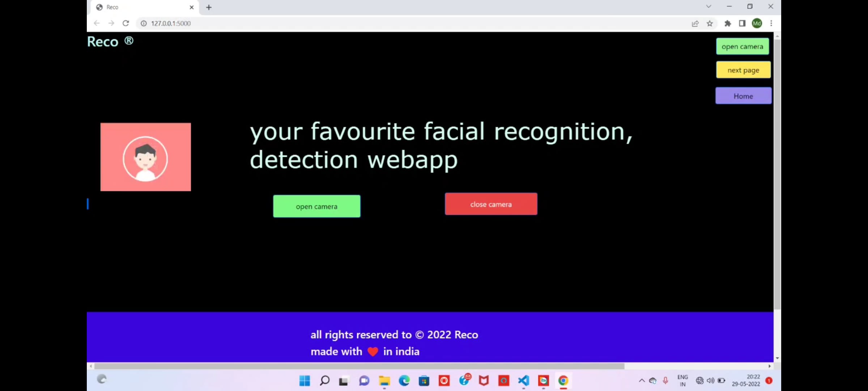Open Chrome three-dot menu
This screenshot has height=391, width=868.
pyautogui.click(x=771, y=24)
